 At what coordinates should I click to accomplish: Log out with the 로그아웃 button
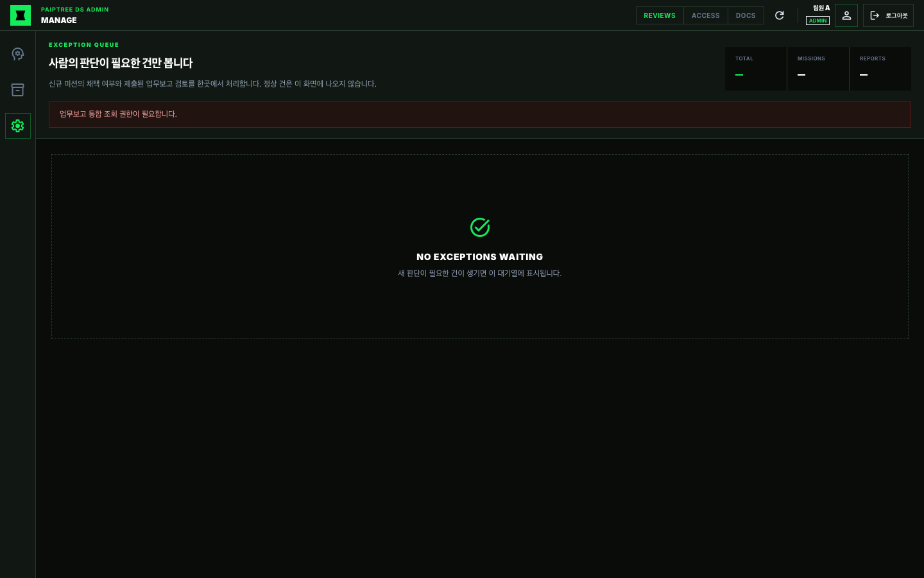point(888,15)
